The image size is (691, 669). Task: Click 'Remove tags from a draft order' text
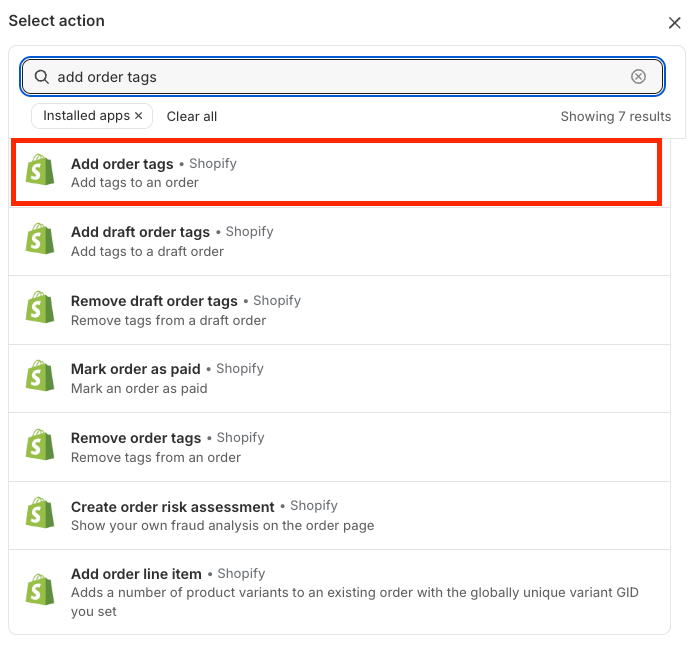(168, 320)
